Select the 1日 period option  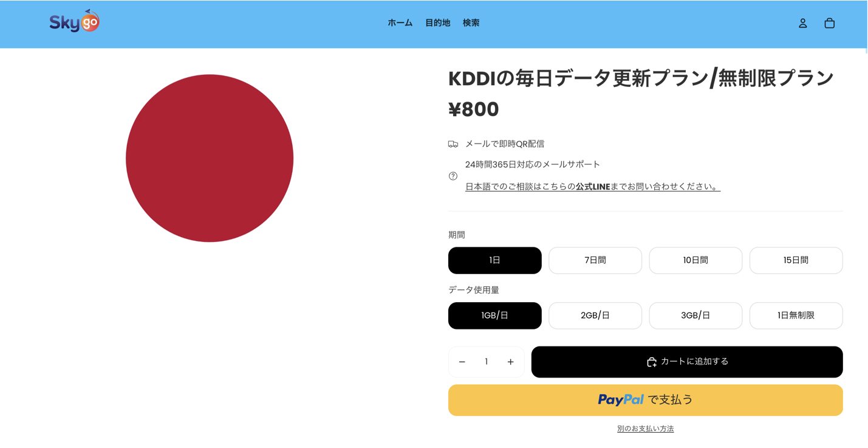pos(494,260)
